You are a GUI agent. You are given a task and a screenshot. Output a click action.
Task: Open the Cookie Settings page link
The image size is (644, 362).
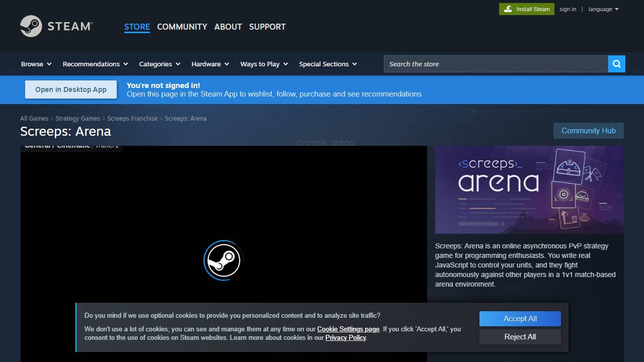pos(348,329)
